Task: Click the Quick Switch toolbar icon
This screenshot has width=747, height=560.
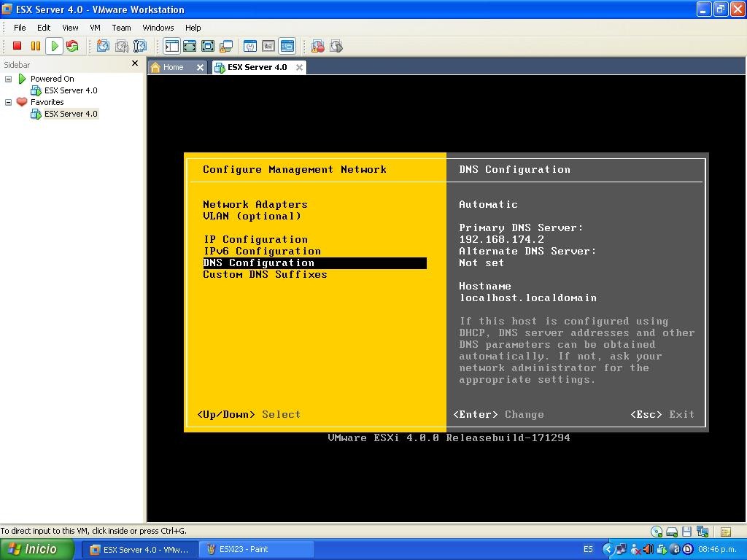Action: [190, 46]
